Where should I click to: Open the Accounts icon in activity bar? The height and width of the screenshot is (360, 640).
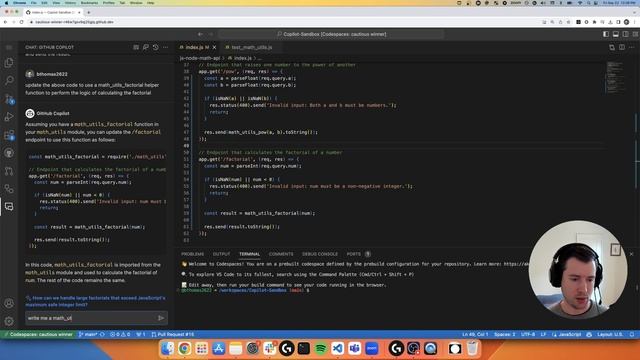(x=9, y=303)
